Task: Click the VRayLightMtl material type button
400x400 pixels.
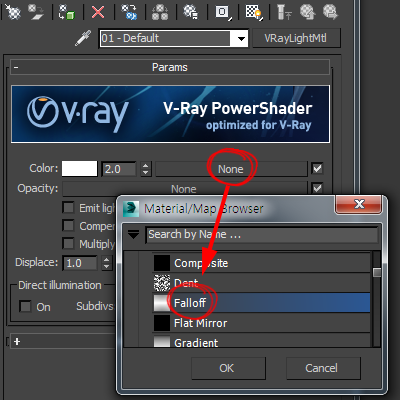Action: [x=296, y=38]
